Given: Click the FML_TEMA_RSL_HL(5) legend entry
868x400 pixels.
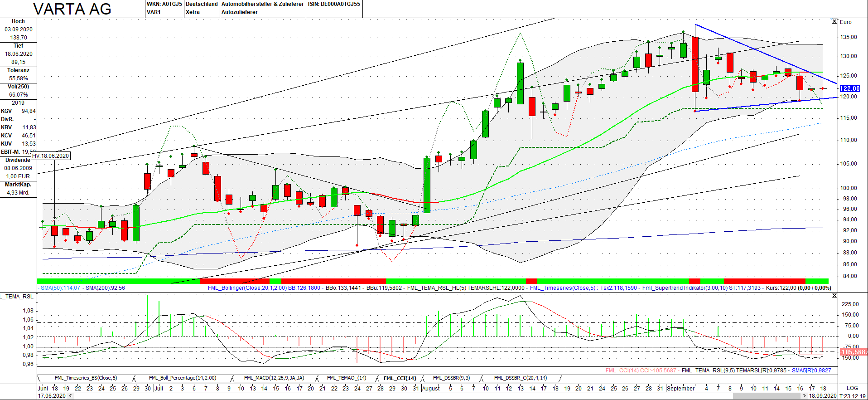Looking at the screenshot, I should (436, 288).
